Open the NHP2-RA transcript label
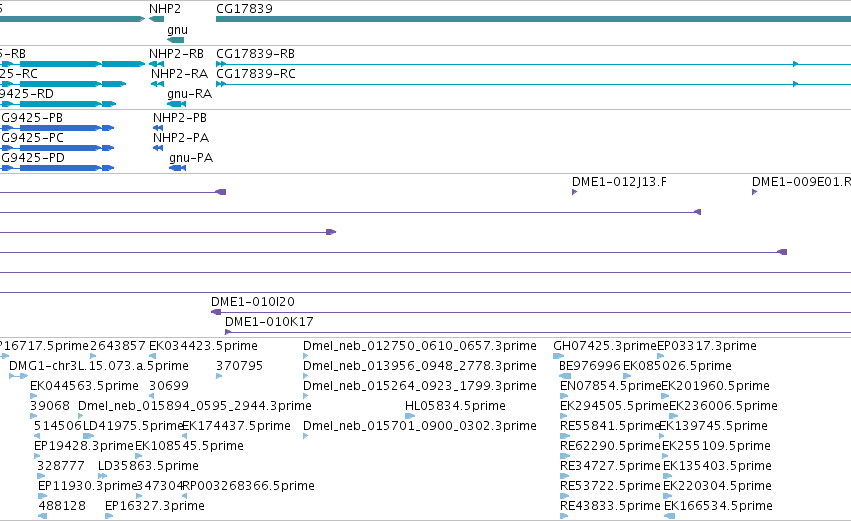Image resolution: width=851 pixels, height=521 pixels. [x=180, y=74]
